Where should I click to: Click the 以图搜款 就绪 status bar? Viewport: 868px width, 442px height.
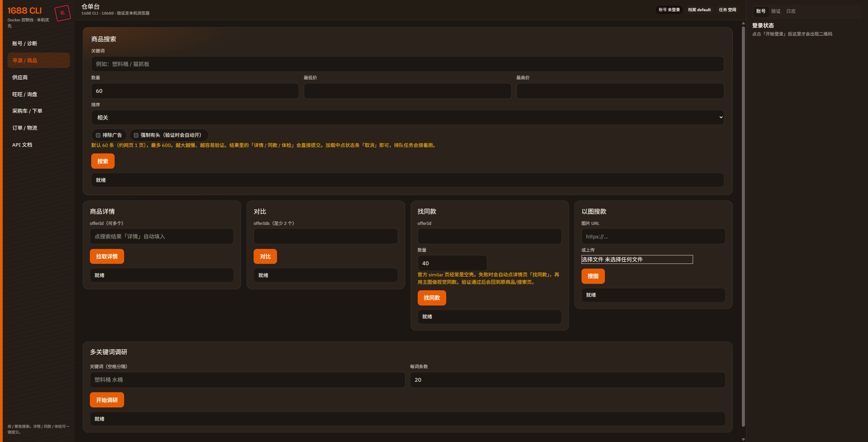[x=653, y=295]
